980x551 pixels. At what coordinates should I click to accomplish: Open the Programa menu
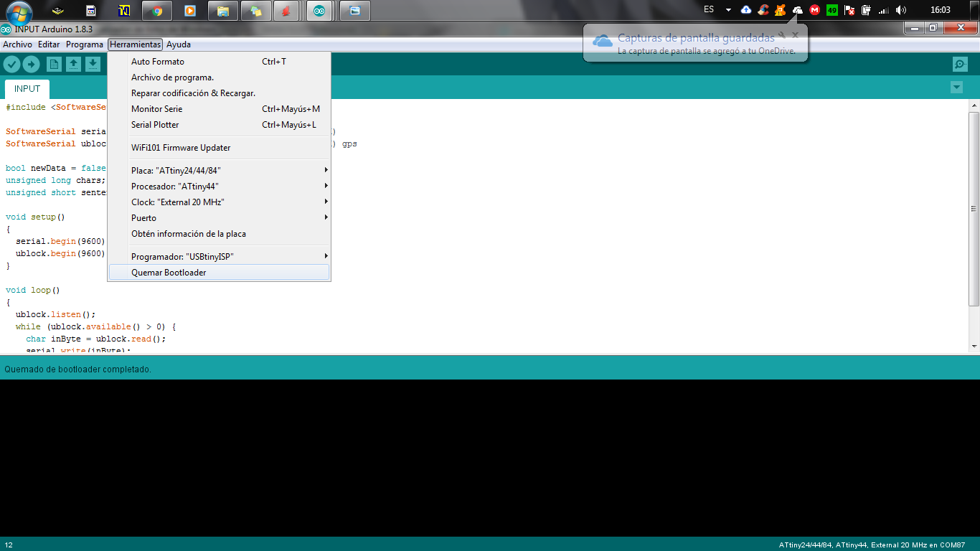[x=85, y=44]
